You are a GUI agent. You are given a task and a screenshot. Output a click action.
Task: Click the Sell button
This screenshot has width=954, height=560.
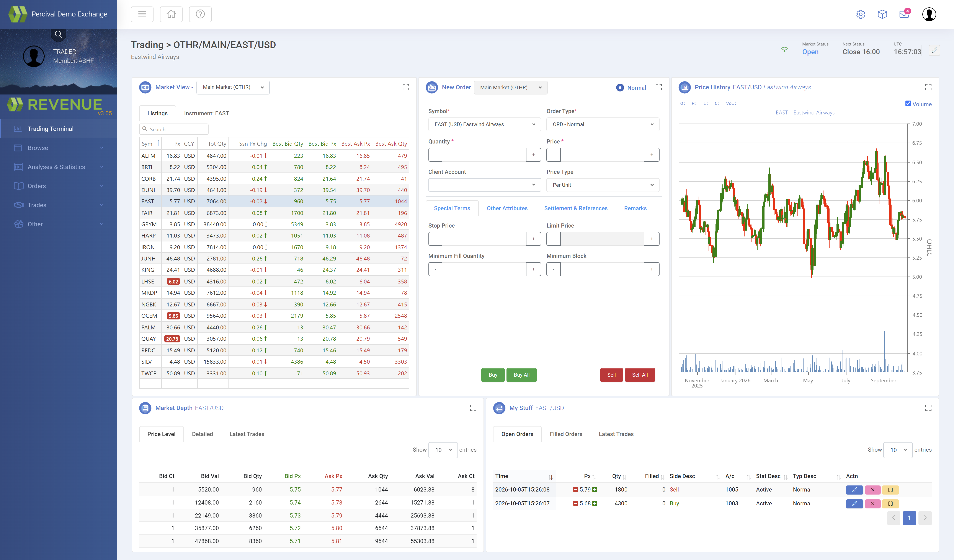click(611, 375)
